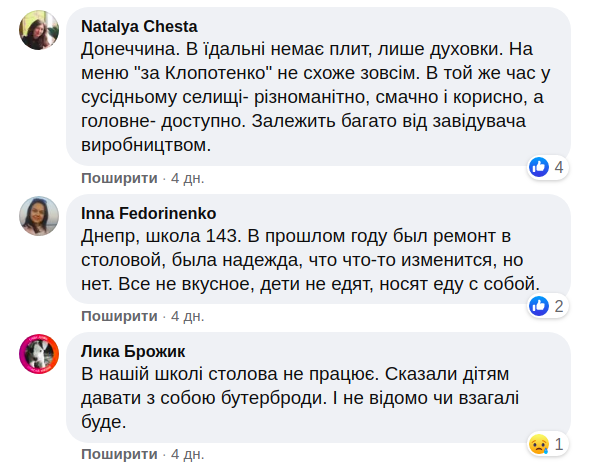Click Поширити under Natalya Chesta's comment
The image size is (603, 467).
coord(120,178)
